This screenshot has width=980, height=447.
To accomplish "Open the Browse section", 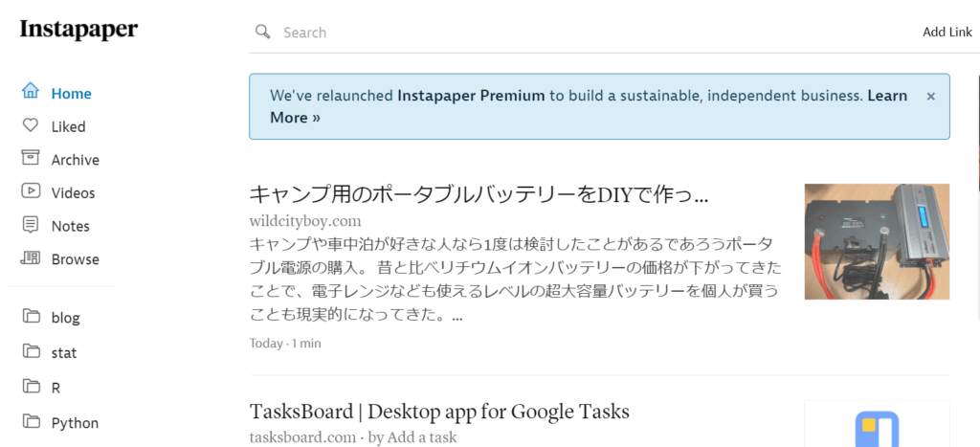I will pos(75,259).
